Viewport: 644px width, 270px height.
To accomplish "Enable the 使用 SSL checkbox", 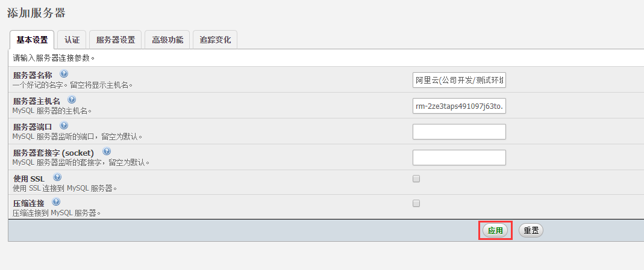I will tap(416, 179).
